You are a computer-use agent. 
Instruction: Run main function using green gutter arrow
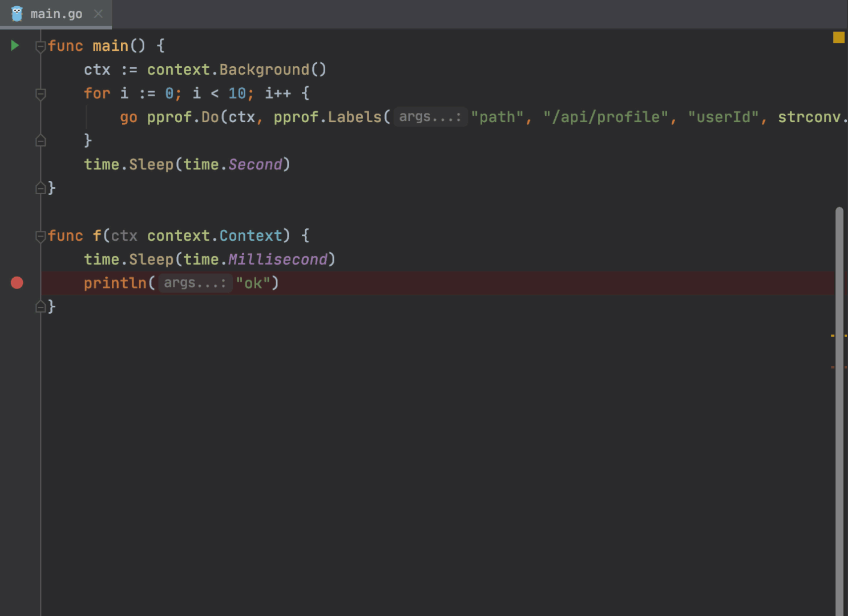[x=15, y=46]
